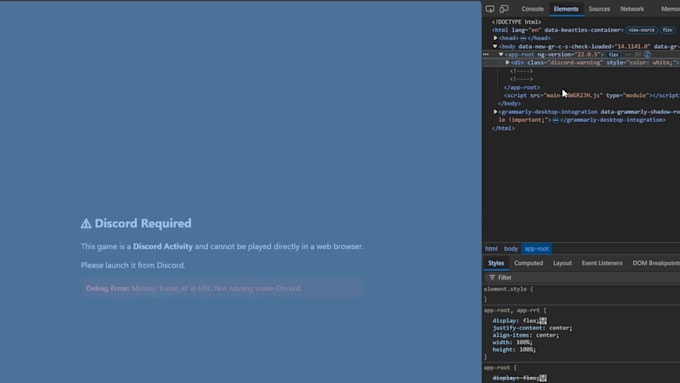680x383 pixels.
Task: Expand the head element node
Action: pos(495,38)
